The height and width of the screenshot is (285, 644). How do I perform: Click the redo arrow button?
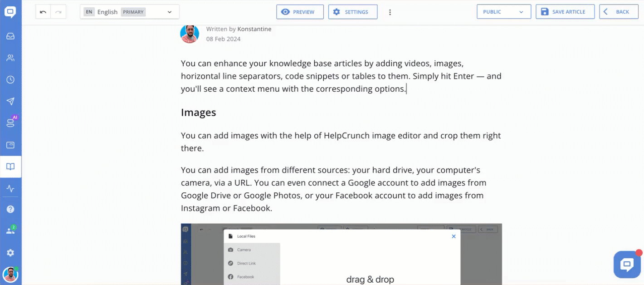click(x=59, y=12)
